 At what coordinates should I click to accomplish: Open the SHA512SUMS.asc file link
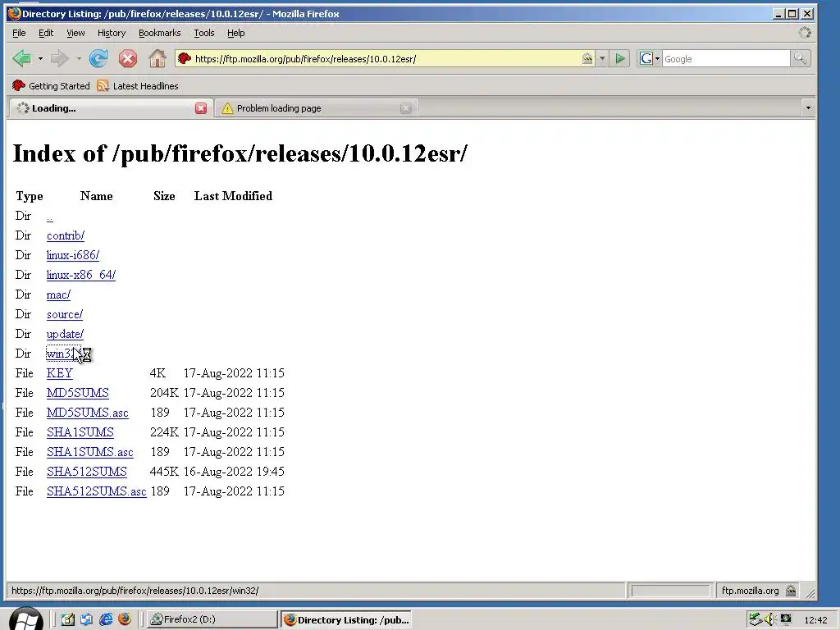pos(97,491)
